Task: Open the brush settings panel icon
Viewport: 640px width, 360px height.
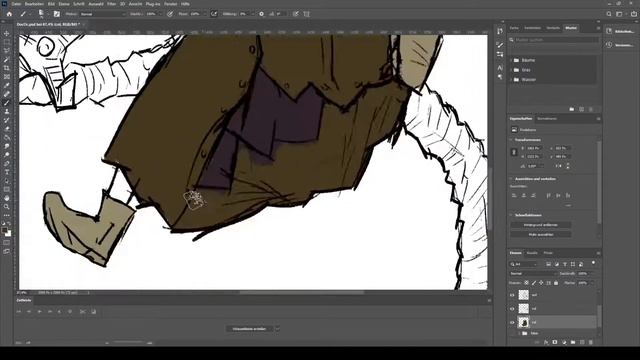Action: point(57,14)
